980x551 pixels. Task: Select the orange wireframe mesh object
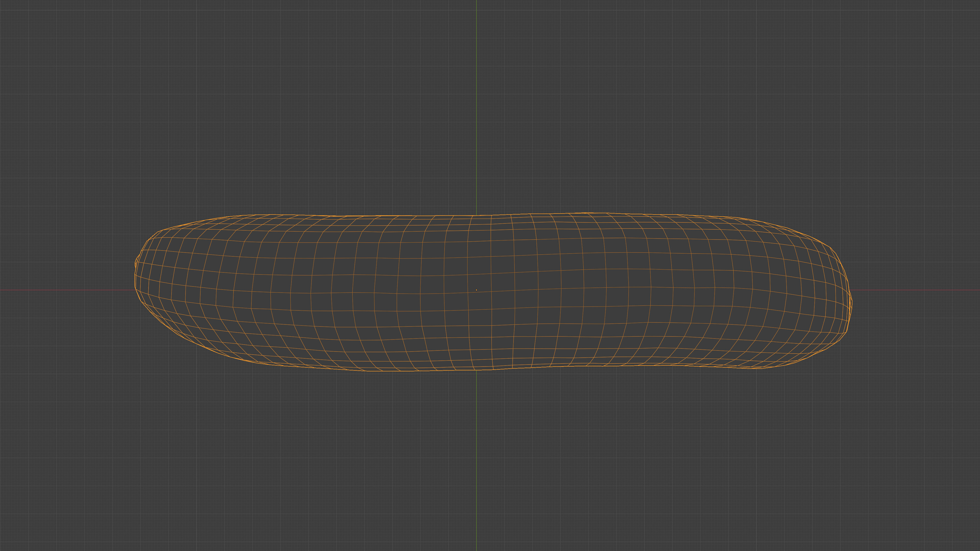(493, 292)
